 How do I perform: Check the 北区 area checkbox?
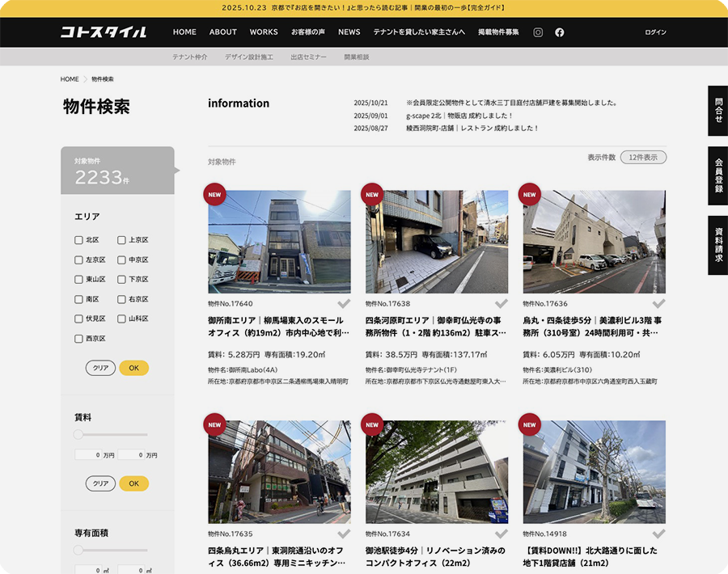pos(78,240)
